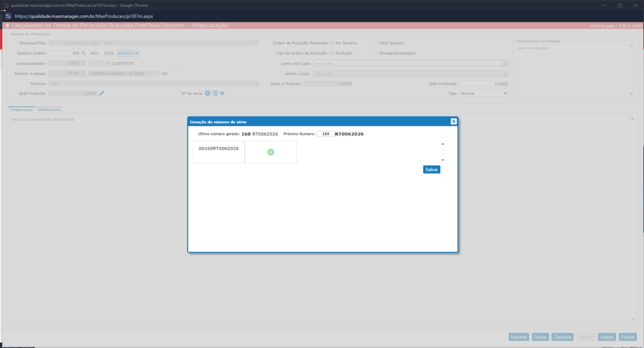
Task: Close the Geração de número de série dialog
Action: click(x=453, y=121)
